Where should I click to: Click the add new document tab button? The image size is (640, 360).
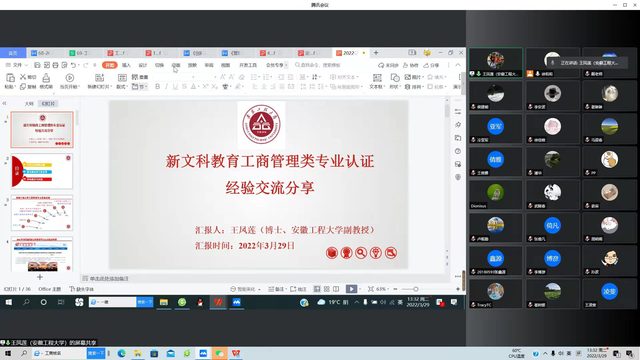pyautogui.click(x=376, y=53)
